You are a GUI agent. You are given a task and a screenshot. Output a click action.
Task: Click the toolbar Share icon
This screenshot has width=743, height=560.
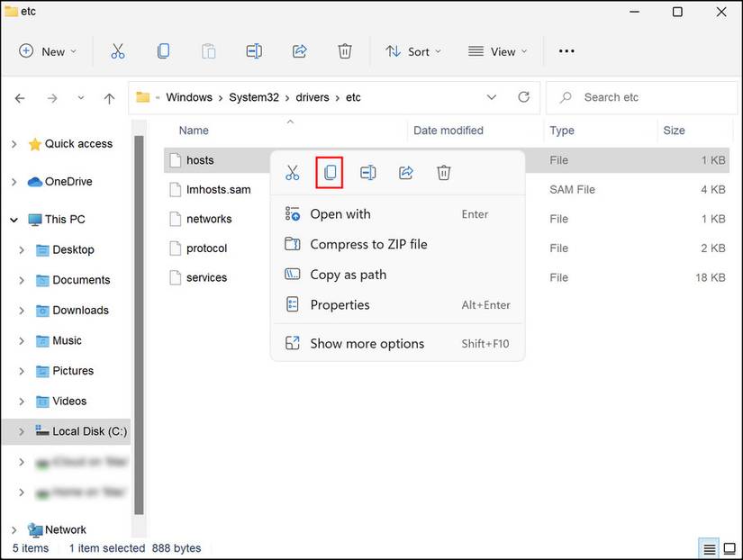[300, 51]
